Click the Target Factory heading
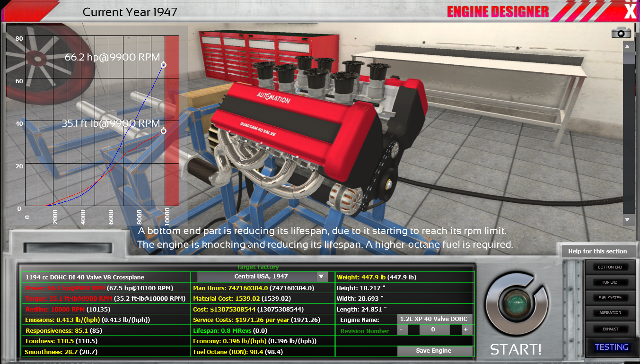 [258, 267]
